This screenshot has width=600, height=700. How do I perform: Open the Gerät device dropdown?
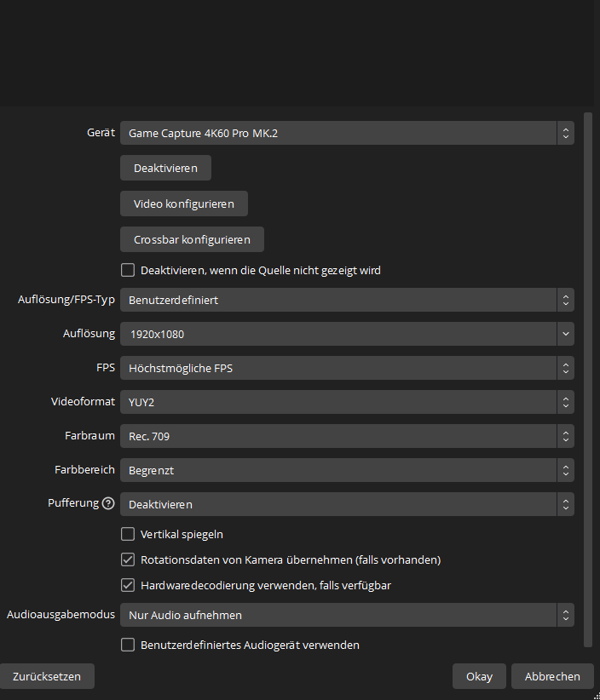pyautogui.click(x=346, y=133)
